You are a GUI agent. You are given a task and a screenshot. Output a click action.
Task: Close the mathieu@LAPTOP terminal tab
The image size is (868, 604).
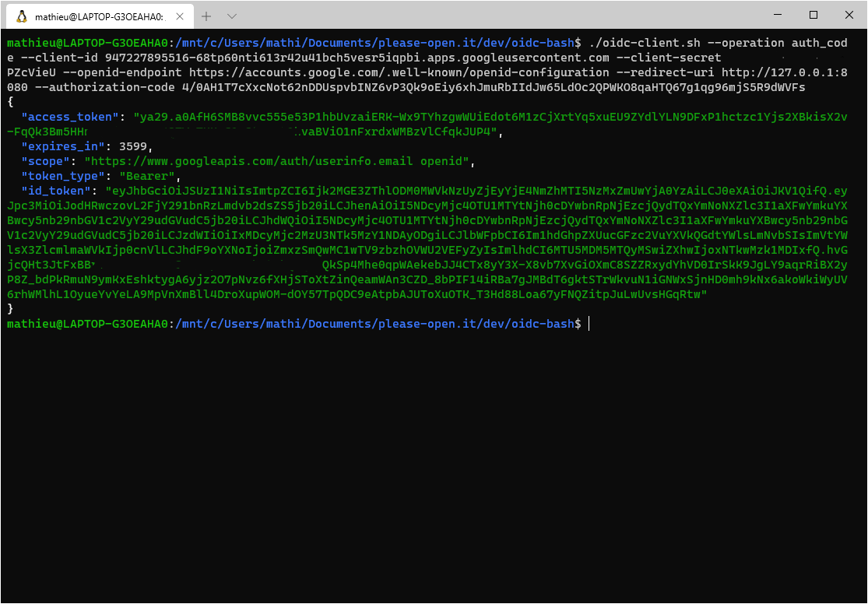[180, 16]
